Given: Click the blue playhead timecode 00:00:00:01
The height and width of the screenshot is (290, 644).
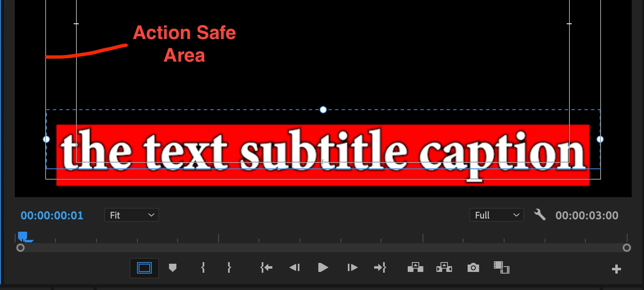Looking at the screenshot, I should [52, 215].
